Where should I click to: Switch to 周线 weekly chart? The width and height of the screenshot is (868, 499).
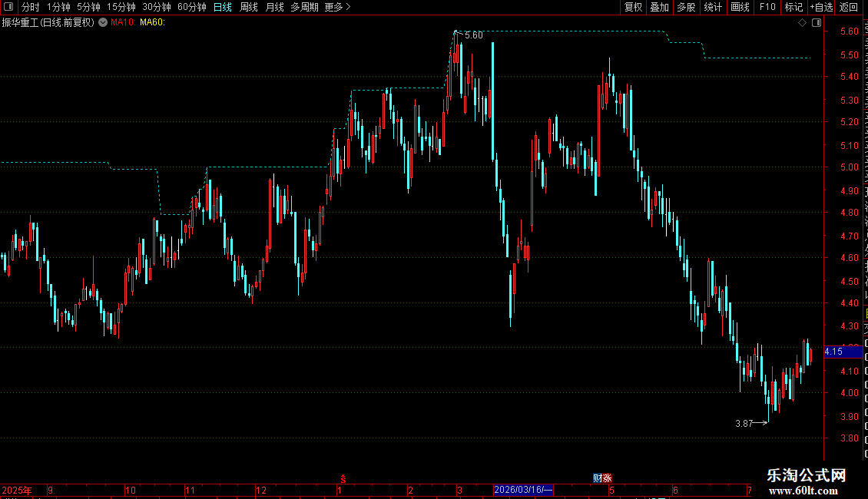click(249, 7)
